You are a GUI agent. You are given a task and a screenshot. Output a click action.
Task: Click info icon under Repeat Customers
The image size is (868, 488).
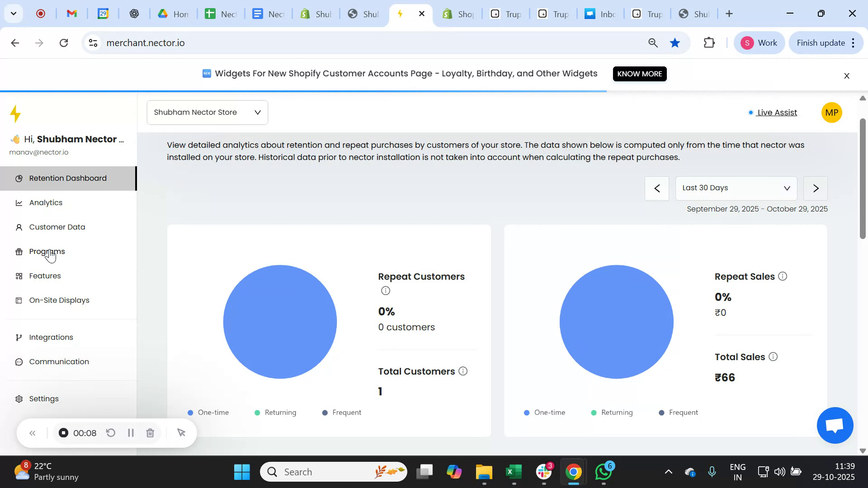(385, 291)
